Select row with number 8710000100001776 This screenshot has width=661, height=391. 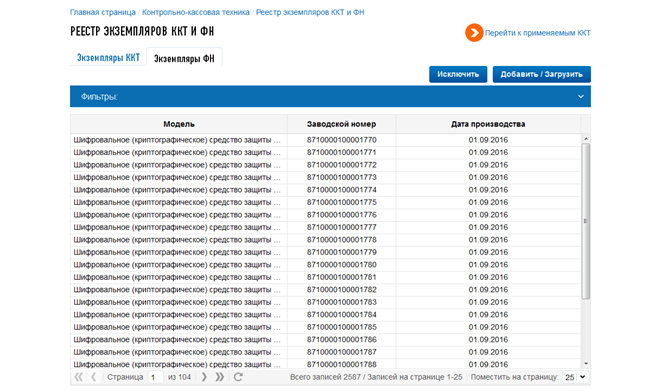(x=325, y=215)
